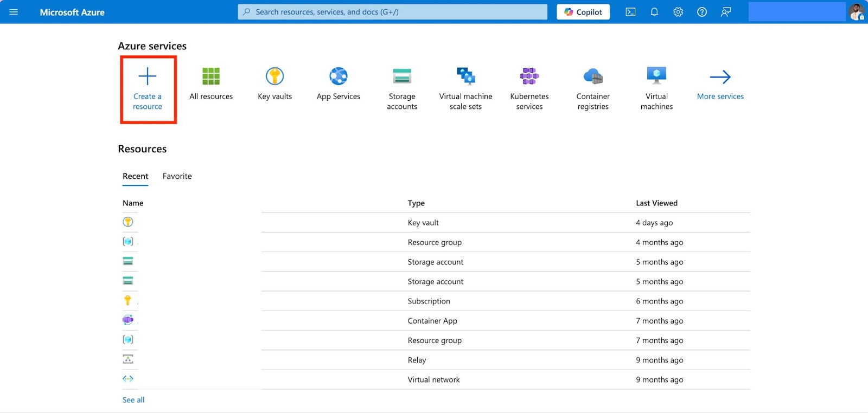
Task: Click the Container registries label text
Action: [x=593, y=101]
